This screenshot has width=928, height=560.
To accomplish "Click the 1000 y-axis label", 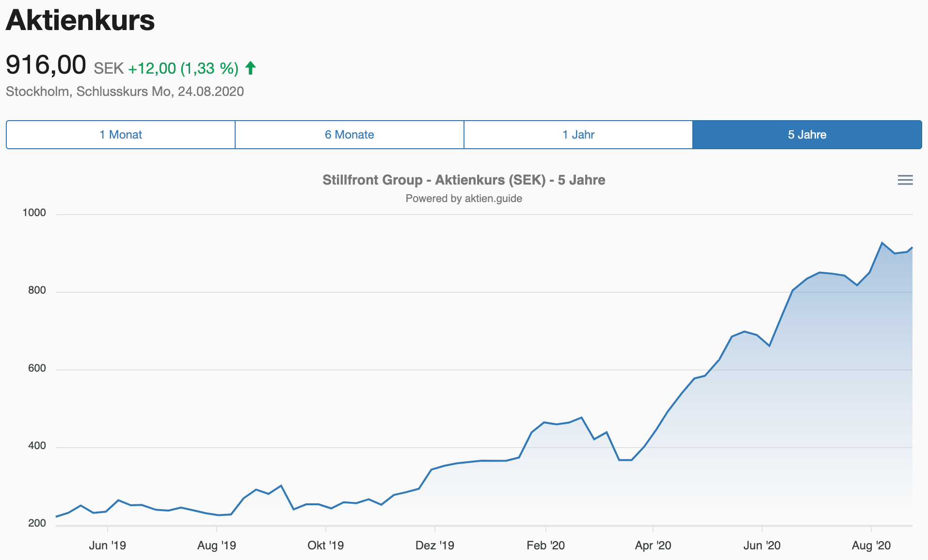I will (x=34, y=213).
